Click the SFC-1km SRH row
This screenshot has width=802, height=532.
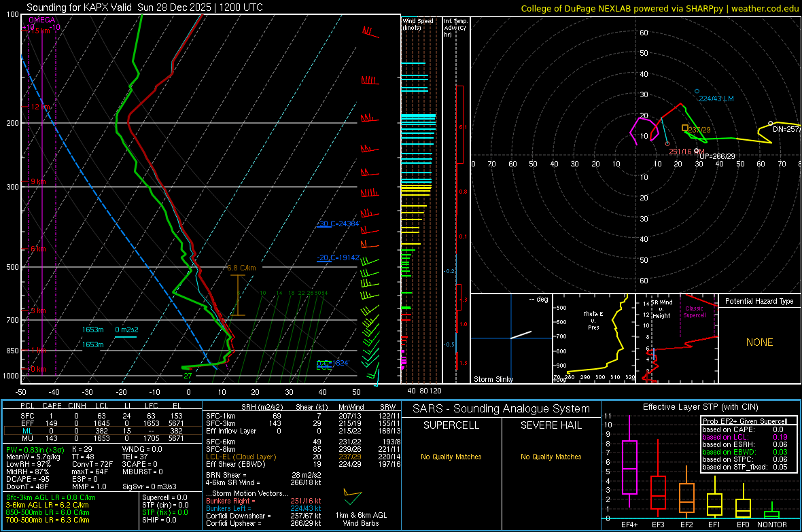[x=302, y=416]
